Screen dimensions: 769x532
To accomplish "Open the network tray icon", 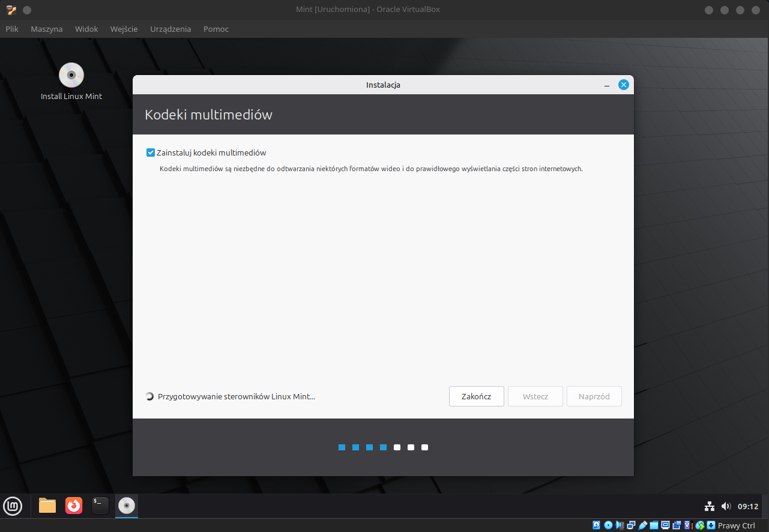I will pyautogui.click(x=709, y=506).
